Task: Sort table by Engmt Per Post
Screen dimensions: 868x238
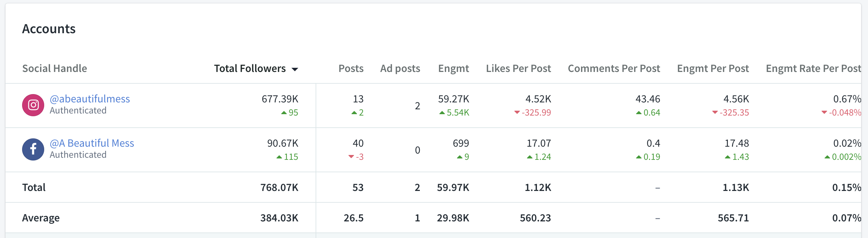Action: (x=713, y=68)
